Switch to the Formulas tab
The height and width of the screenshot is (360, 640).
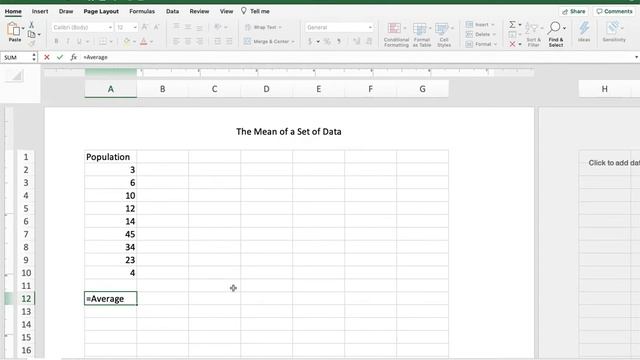click(x=142, y=11)
